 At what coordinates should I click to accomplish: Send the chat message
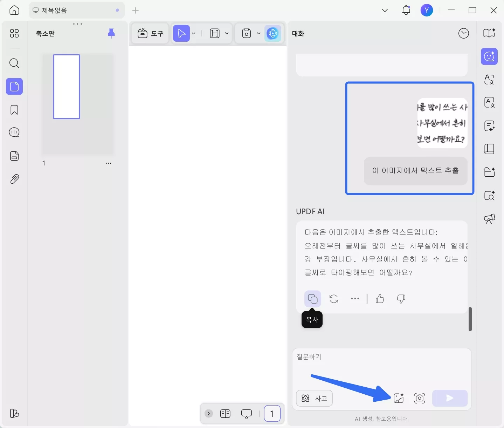coord(450,398)
